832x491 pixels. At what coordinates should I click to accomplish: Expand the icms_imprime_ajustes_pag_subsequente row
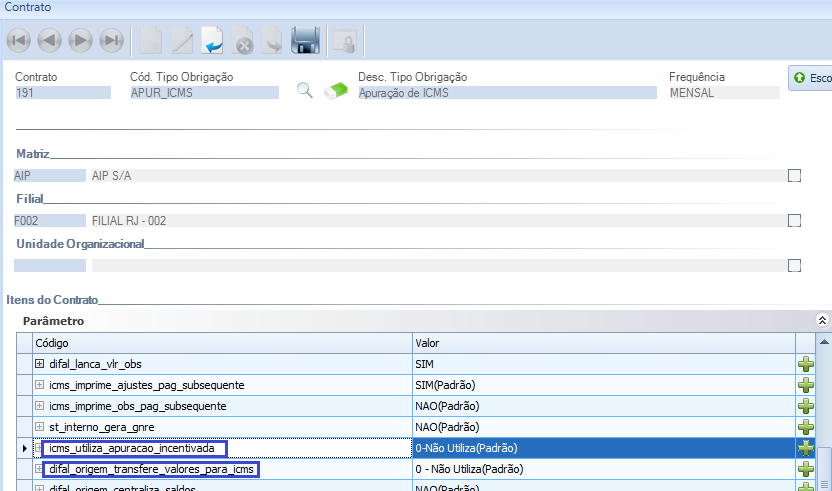40,385
